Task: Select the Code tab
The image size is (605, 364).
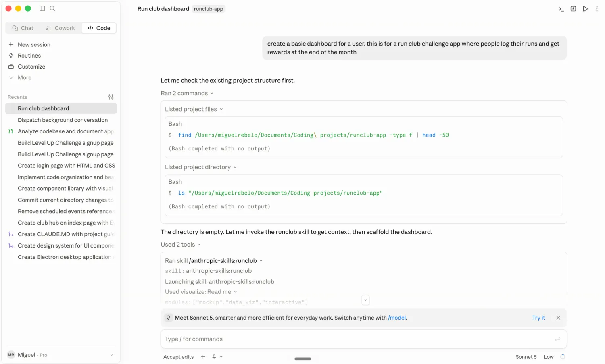Action: [x=99, y=28]
